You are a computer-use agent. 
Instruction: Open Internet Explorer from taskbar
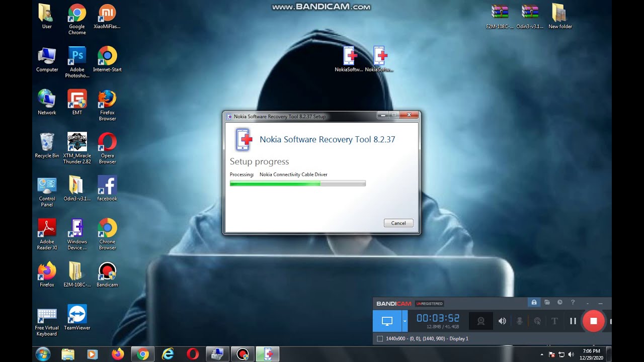coord(168,354)
